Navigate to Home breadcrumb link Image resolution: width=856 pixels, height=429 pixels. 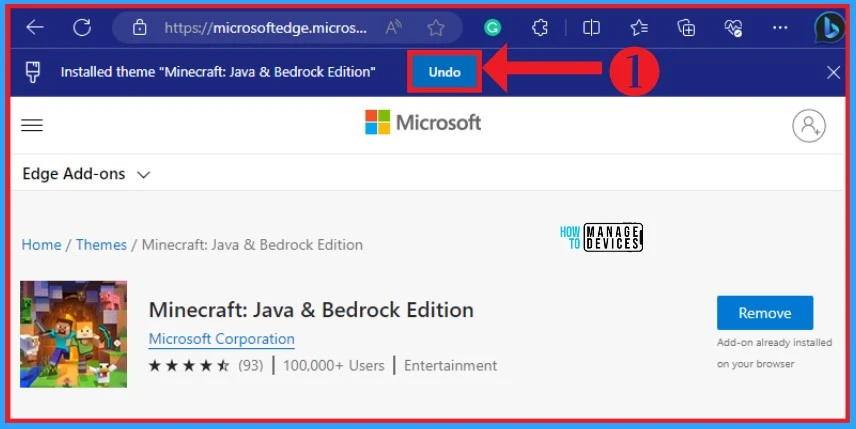41,245
